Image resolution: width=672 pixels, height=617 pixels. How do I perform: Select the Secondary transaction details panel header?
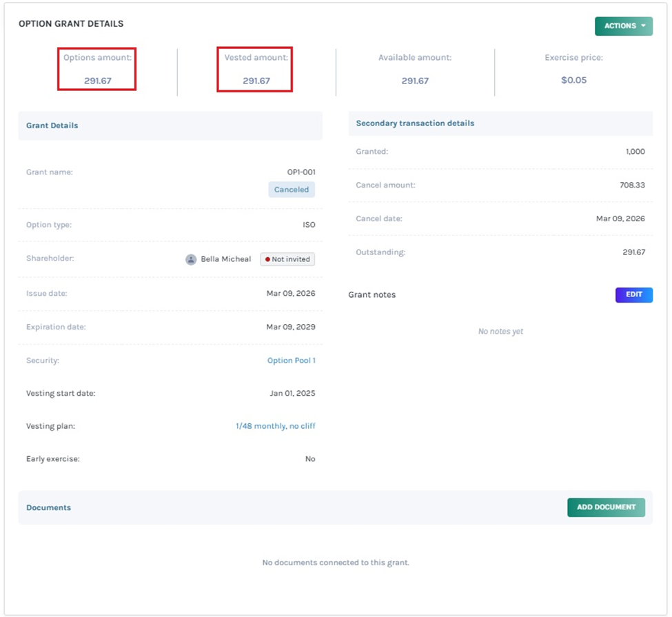click(414, 123)
